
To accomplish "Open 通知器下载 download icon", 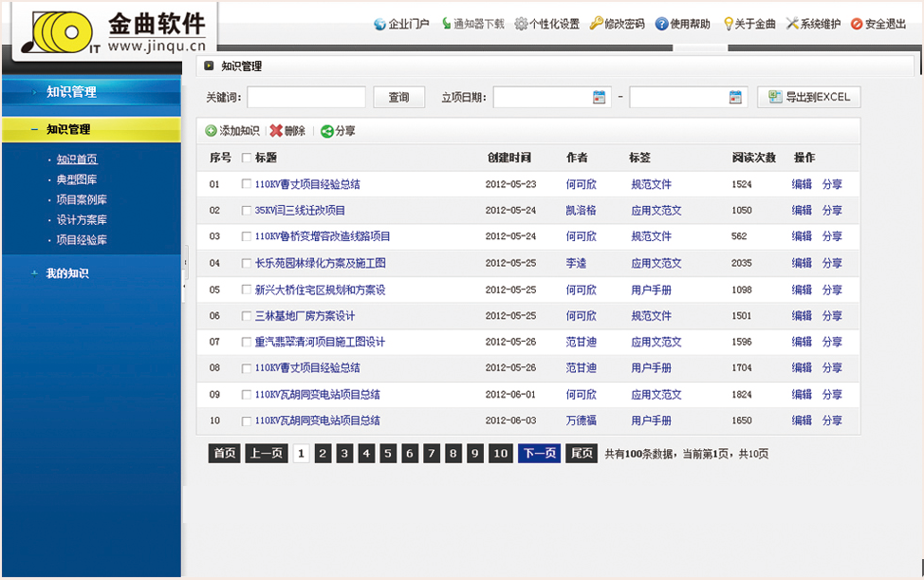I will pos(447,25).
